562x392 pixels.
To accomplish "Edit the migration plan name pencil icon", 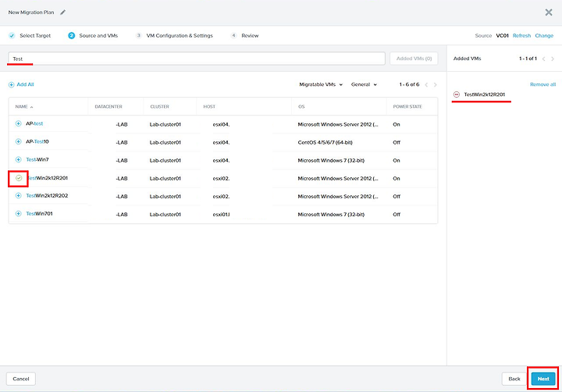I will pos(62,12).
